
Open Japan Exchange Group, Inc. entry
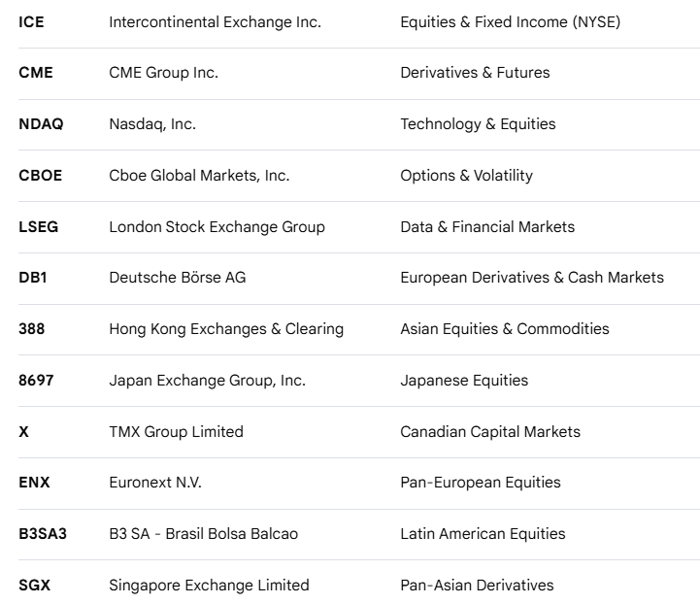pyautogui.click(x=208, y=381)
